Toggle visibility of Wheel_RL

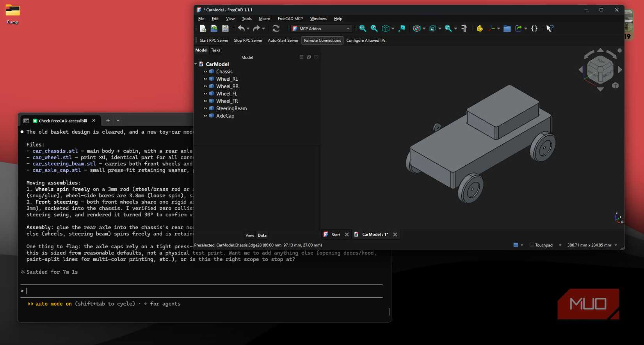click(205, 79)
